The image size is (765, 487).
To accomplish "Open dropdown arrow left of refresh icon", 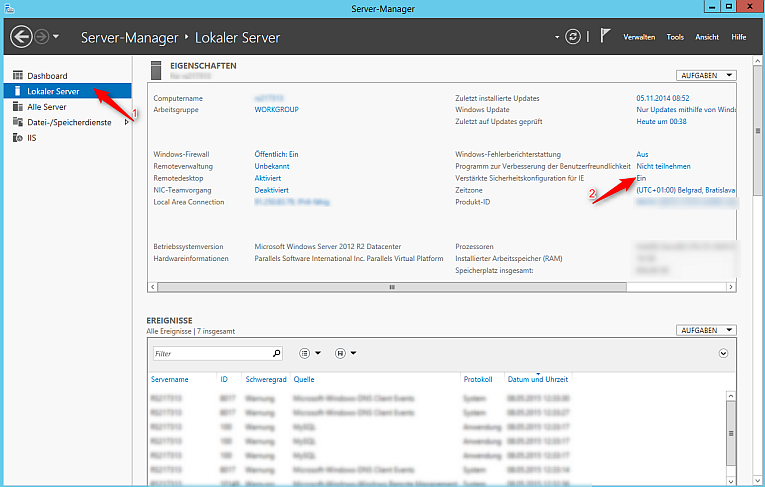I will tap(557, 37).
